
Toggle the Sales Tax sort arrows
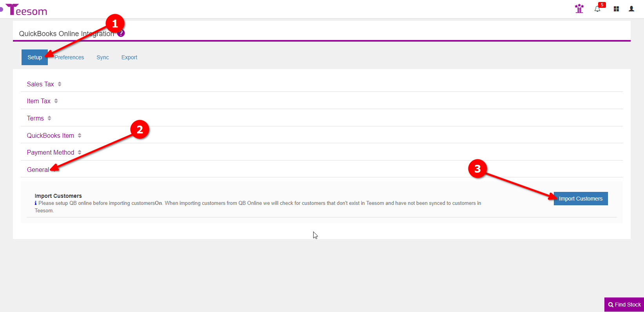coord(60,84)
